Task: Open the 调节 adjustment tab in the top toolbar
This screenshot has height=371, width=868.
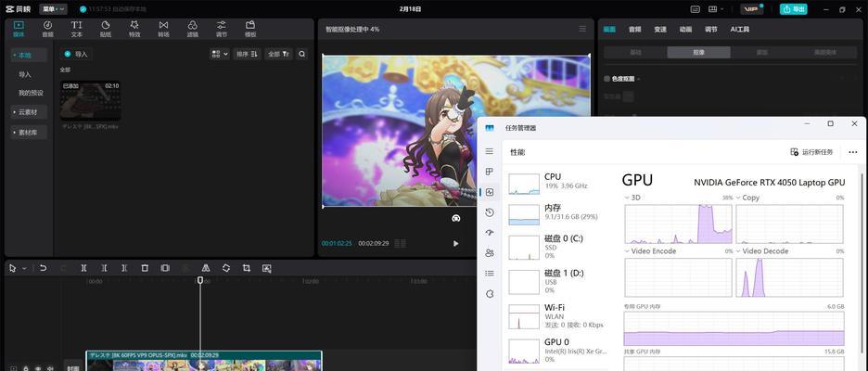Action: 222,29
